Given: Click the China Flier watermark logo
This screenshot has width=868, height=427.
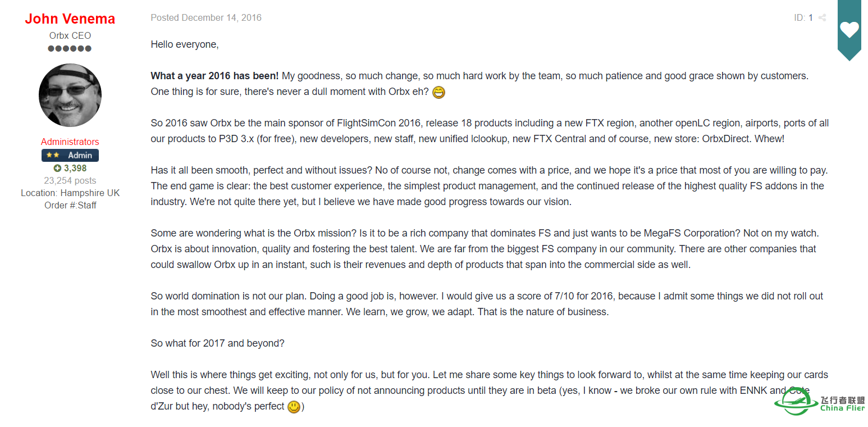Looking at the screenshot, I should click(x=820, y=403).
